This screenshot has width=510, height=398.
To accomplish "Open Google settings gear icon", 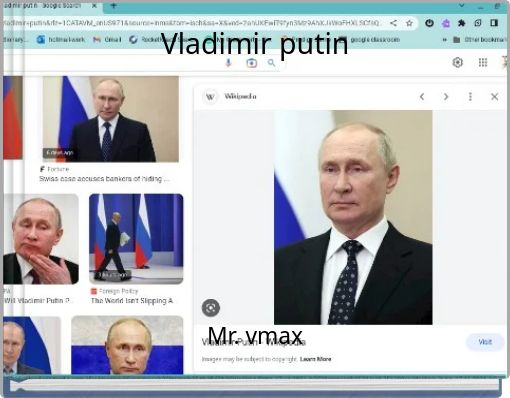I will 458,62.
